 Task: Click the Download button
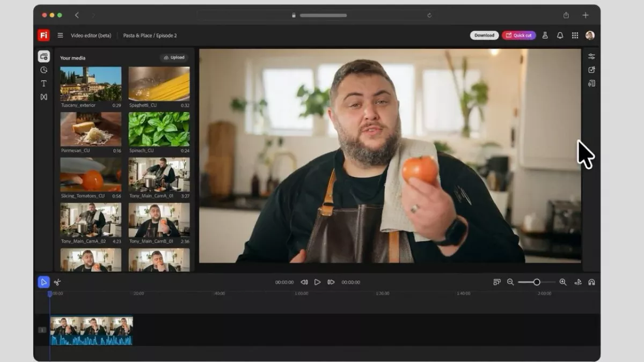484,35
